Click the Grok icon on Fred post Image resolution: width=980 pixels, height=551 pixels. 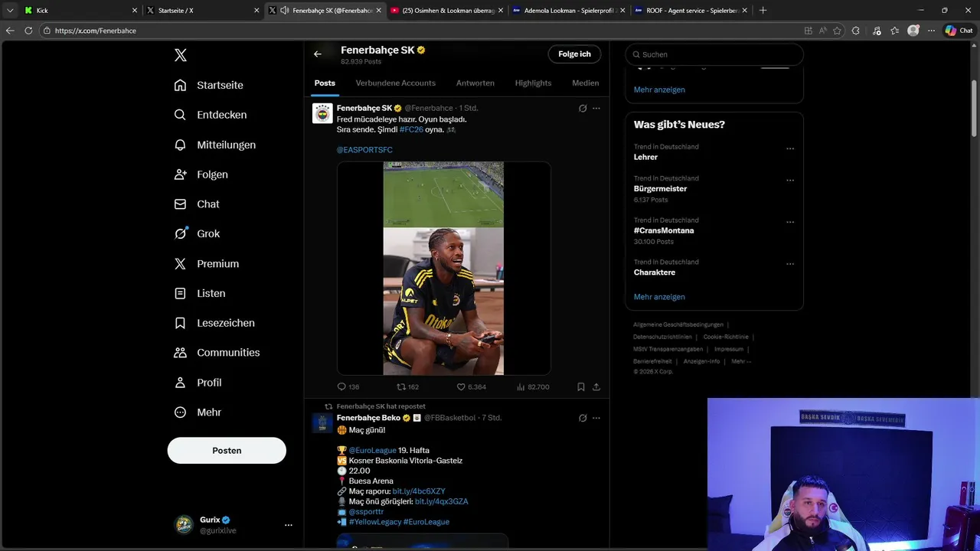tap(583, 109)
